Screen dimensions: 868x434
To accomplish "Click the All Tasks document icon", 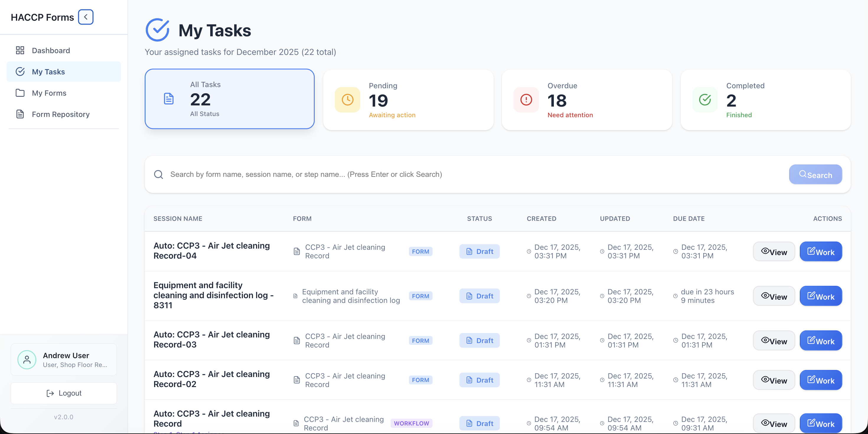I will click(x=169, y=99).
